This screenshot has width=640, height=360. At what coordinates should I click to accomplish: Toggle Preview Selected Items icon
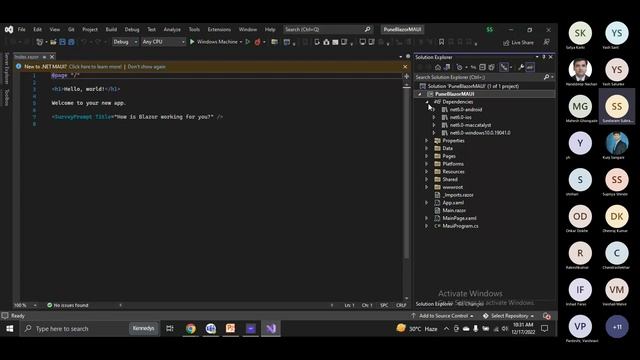[x=530, y=67]
